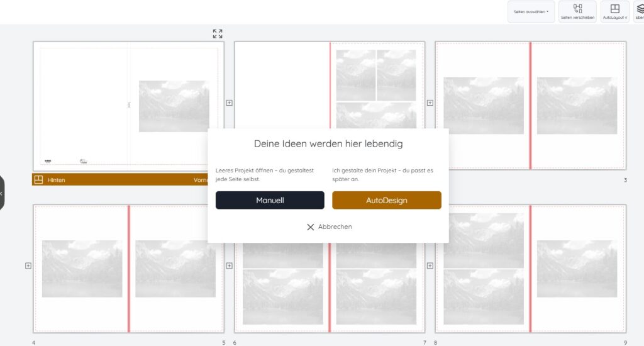Select the cover photo on the front page
Screen dimensions: 644x346
click(x=174, y=106)
